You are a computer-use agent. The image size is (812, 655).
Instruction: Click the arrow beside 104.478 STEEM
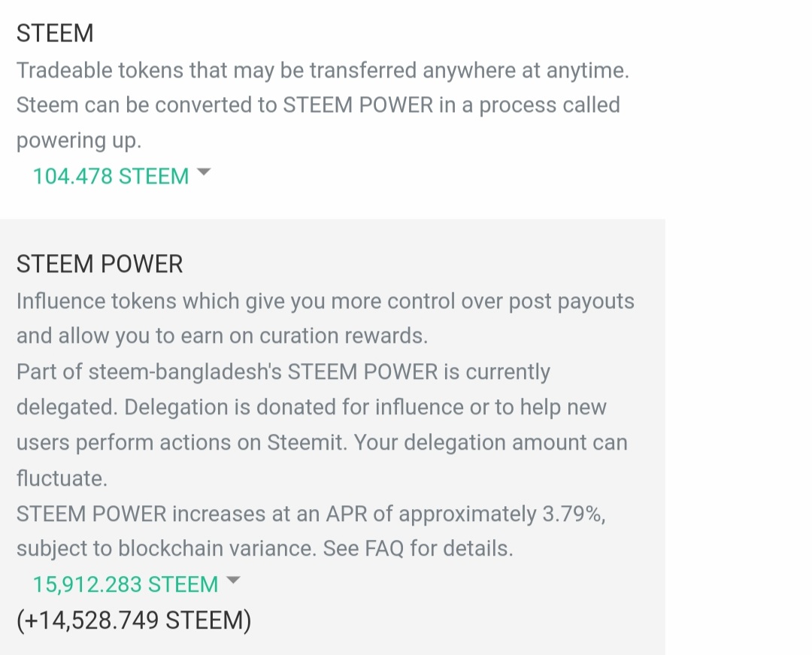click(x=203, y=173)
